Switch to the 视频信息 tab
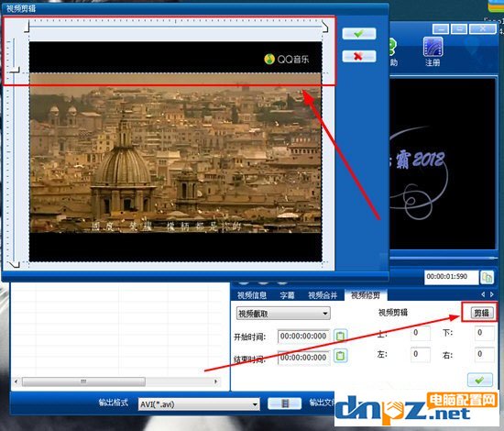 tap(252, 295)
